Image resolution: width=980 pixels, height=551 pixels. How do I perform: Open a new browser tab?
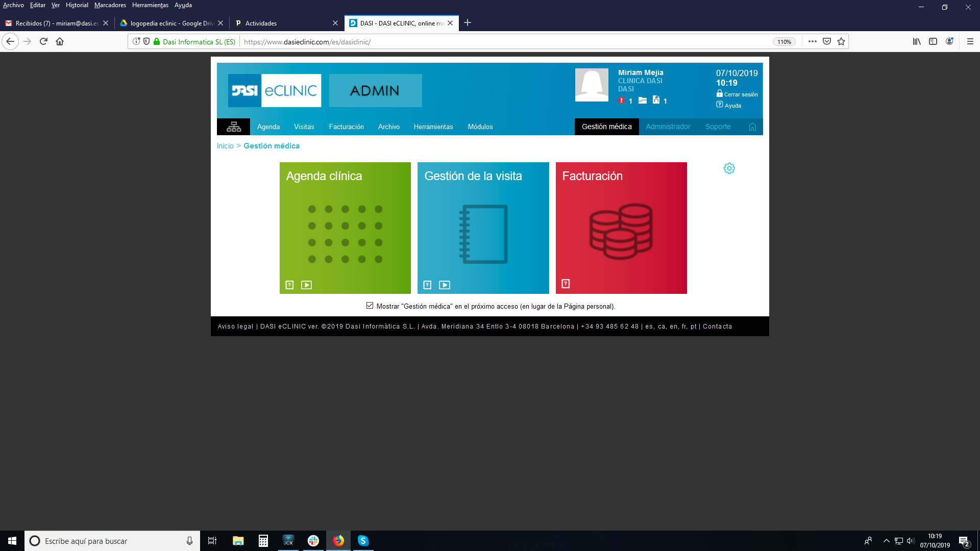tap(468, 23)
